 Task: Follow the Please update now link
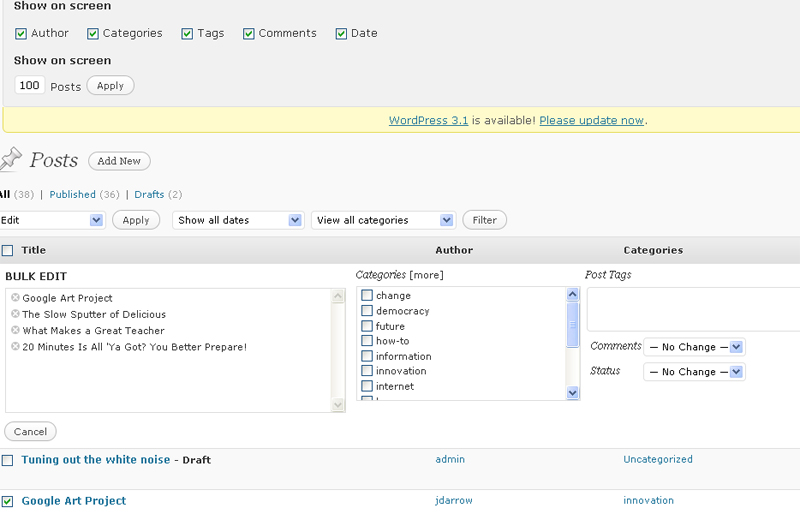591,121
